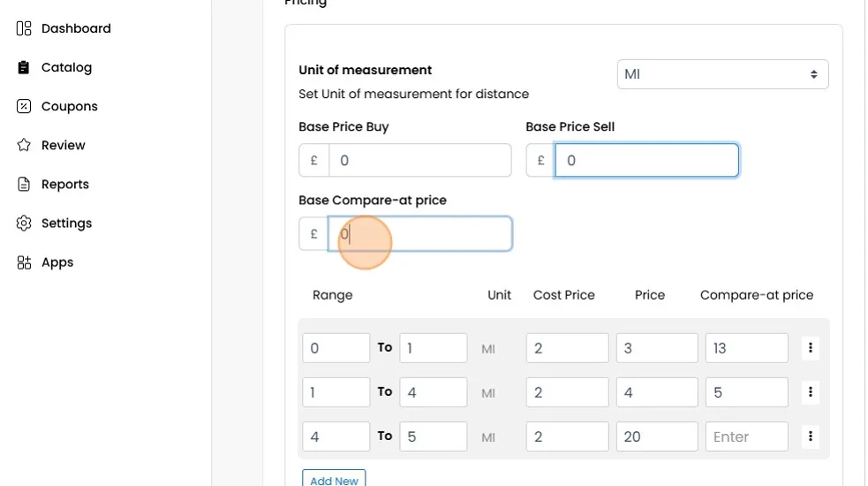
Task: Open Apps from the sidebar
Action: point(57,262)
